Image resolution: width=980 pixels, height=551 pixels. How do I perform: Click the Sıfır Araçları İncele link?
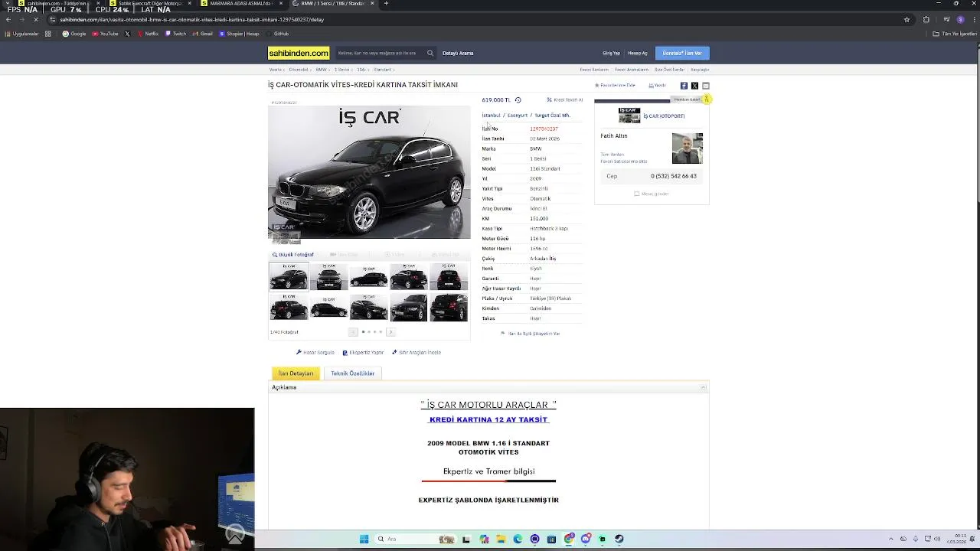[x=416, y=353]
